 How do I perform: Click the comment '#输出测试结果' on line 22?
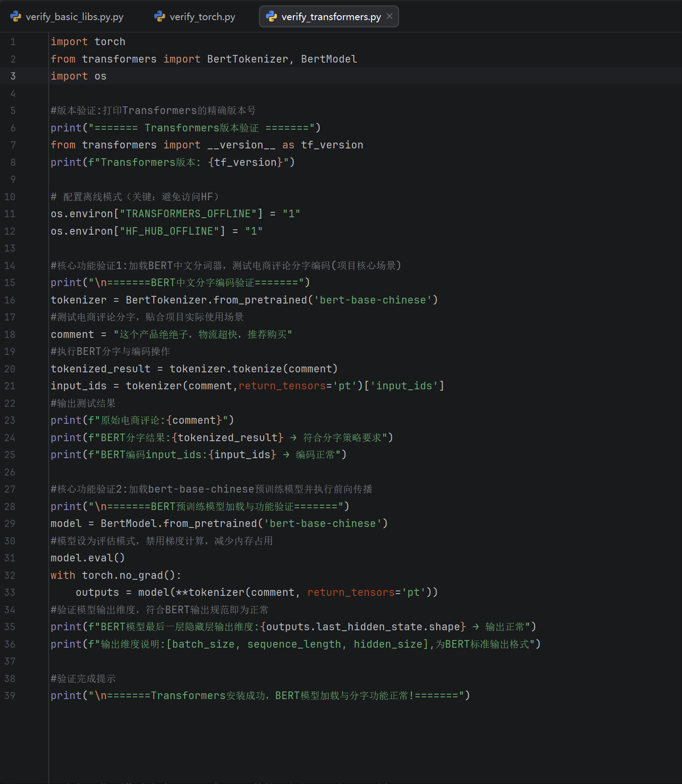pos(83,403)
